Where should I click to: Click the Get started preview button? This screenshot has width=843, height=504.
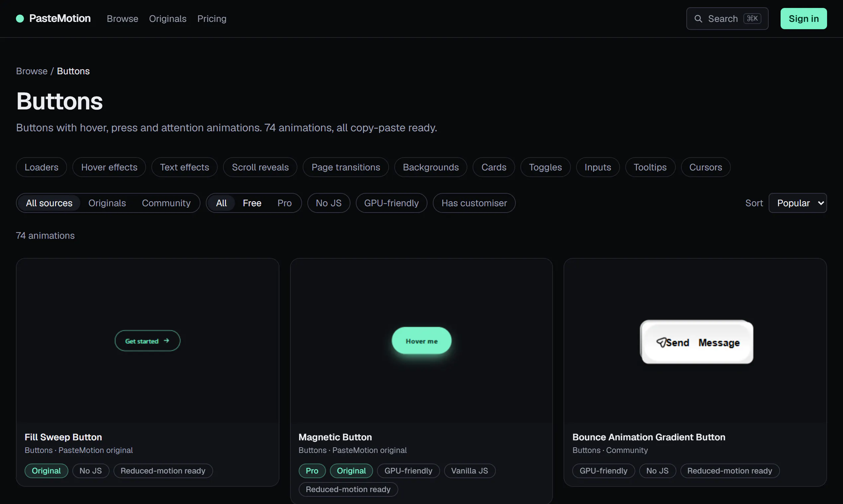[x=147, y=341]
